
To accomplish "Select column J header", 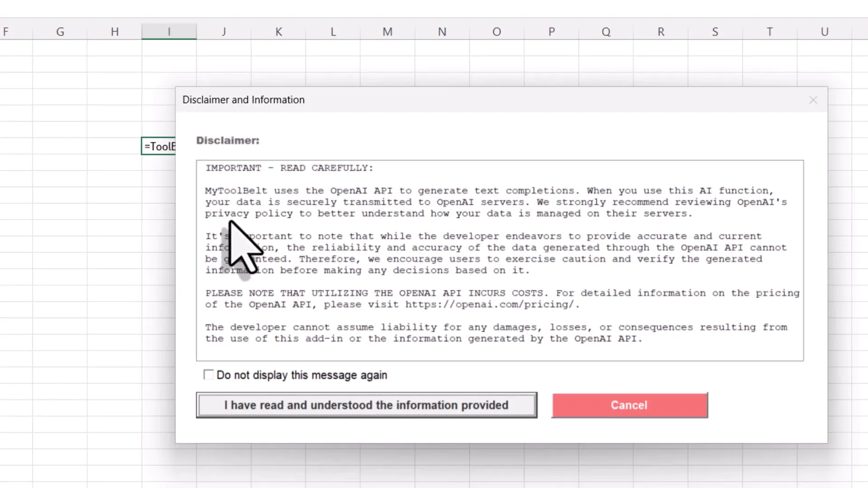I will [x=224, y=32].
